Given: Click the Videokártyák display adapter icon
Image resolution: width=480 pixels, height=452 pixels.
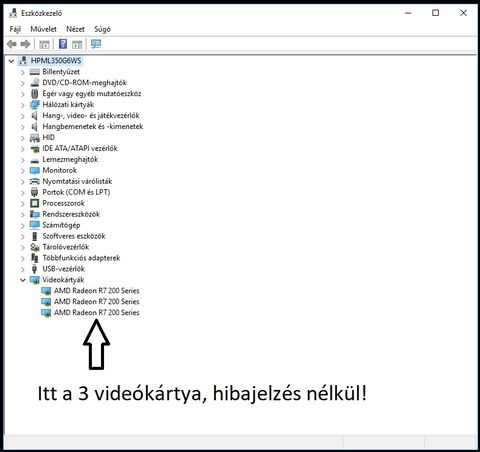Looking at the screenshot, I should (35, 280).
